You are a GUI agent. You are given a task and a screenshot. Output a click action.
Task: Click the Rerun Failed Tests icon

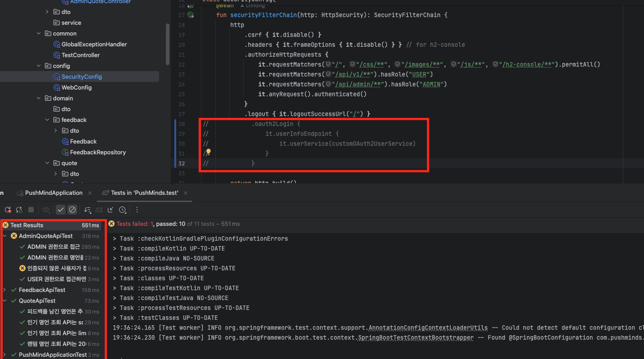click(x=8, y=210)
